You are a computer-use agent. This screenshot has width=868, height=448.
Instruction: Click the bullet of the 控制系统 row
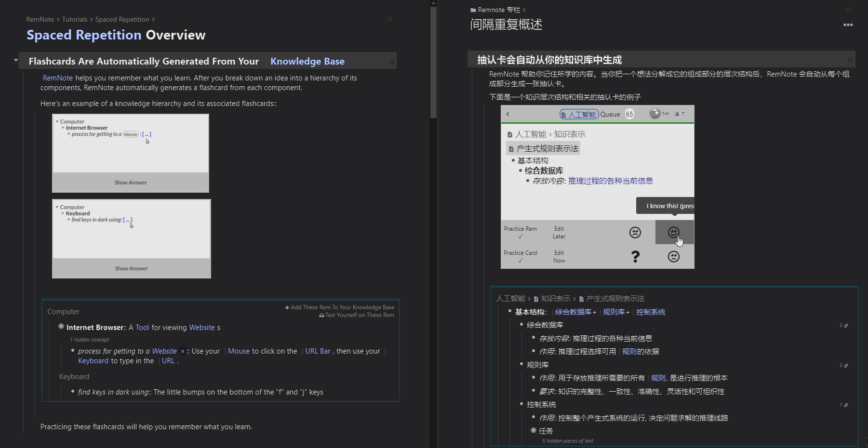pyautogui.click(x=521, y=404)
